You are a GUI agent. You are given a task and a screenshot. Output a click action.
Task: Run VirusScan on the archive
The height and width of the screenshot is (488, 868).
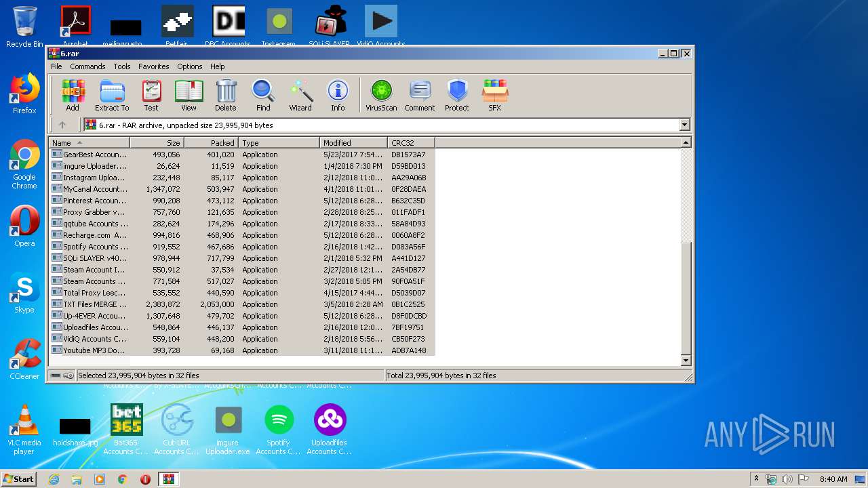(x=381, y=96)
